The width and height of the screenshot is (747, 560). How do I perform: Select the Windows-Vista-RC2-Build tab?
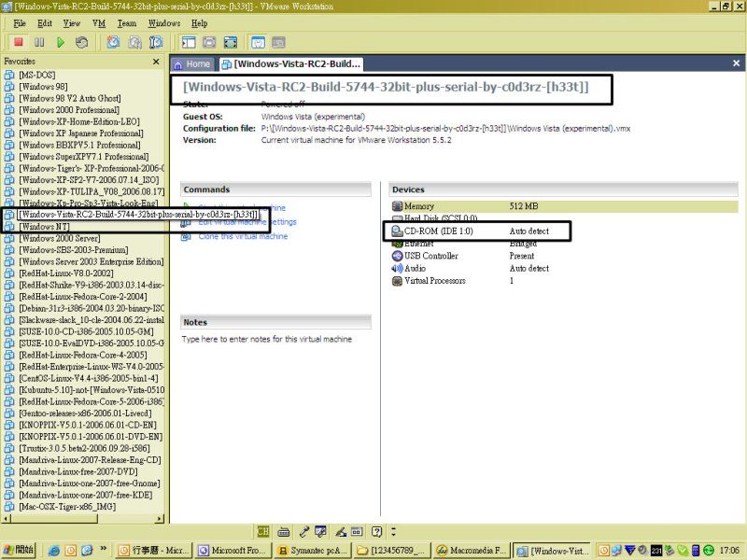[291, 63]
